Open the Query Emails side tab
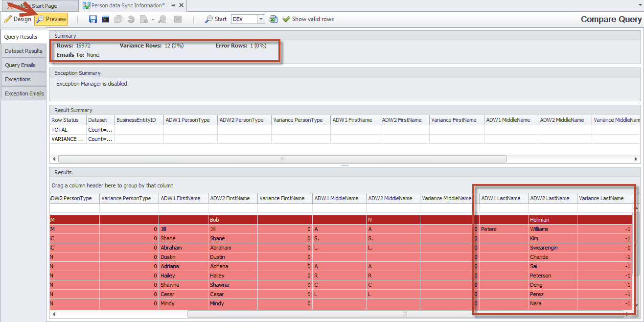Image resolution: width=644 pixels, height=322 pixels. click(x=23, y=65)
